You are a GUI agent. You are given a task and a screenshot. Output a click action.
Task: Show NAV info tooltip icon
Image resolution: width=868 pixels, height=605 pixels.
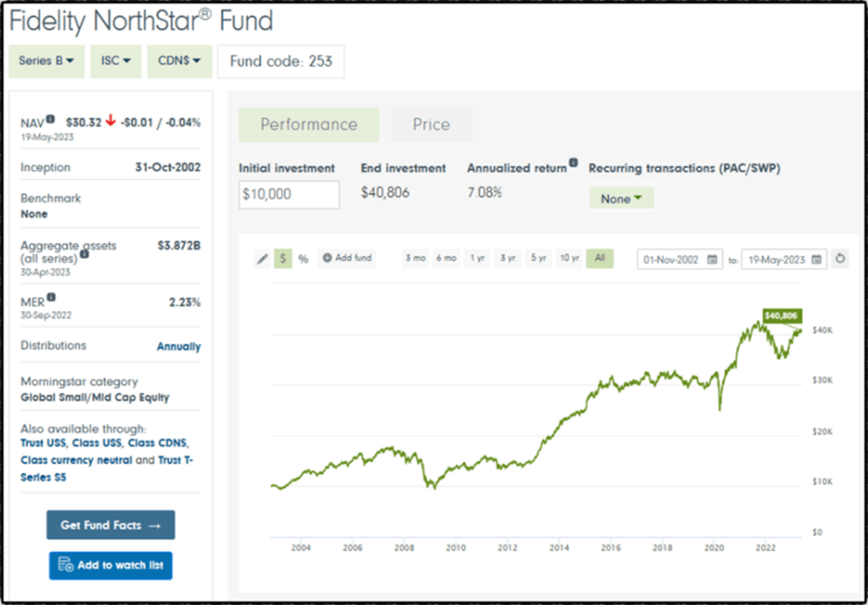tap(50, 118)
